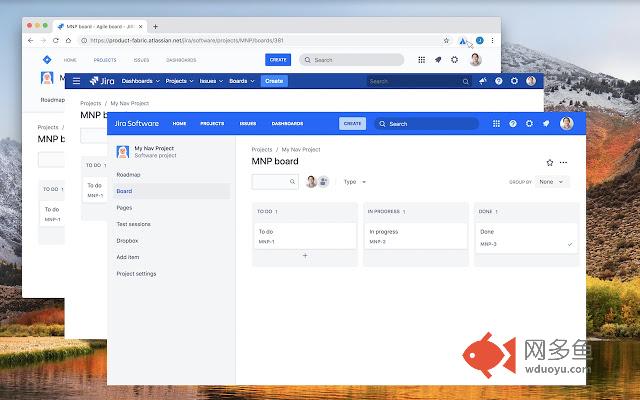Open help icon in middle Jira window

(x=498, y=81)
